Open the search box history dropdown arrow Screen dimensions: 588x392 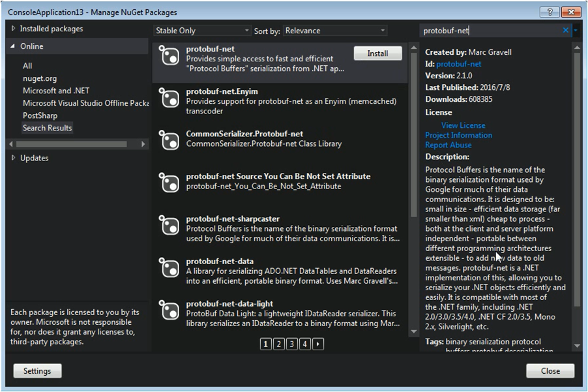(x=576, y=31)
